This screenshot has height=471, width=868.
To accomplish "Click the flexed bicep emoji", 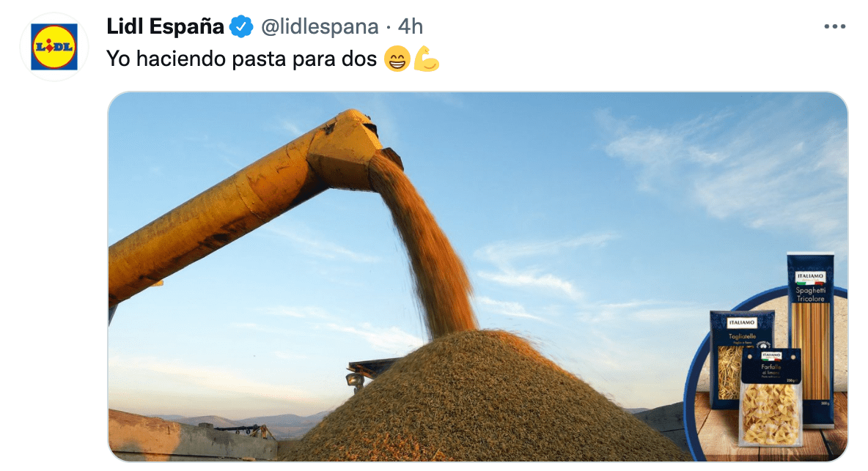I will pyautogui.click(x=426, y=59).
